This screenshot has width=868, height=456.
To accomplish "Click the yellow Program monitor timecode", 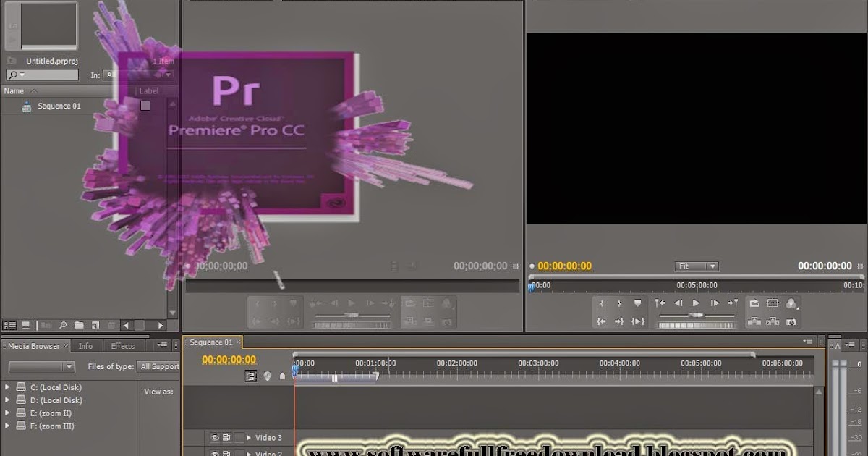I will tap(564, 266).
